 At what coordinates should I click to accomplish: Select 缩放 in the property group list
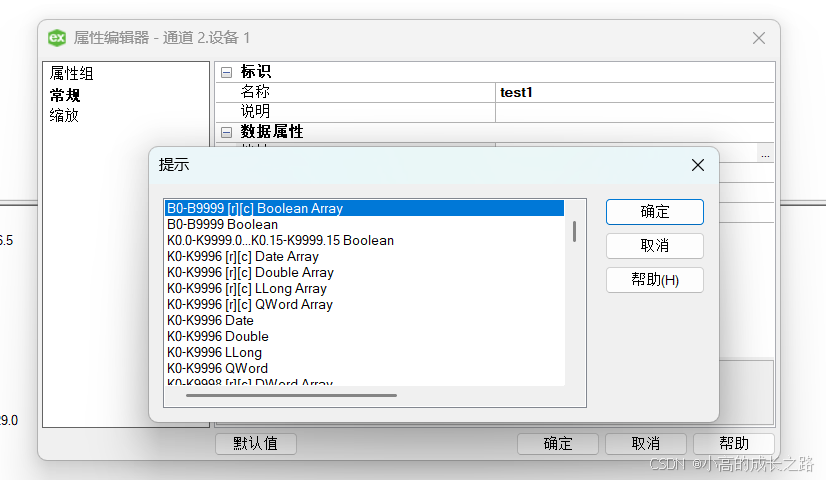[65, 115]
